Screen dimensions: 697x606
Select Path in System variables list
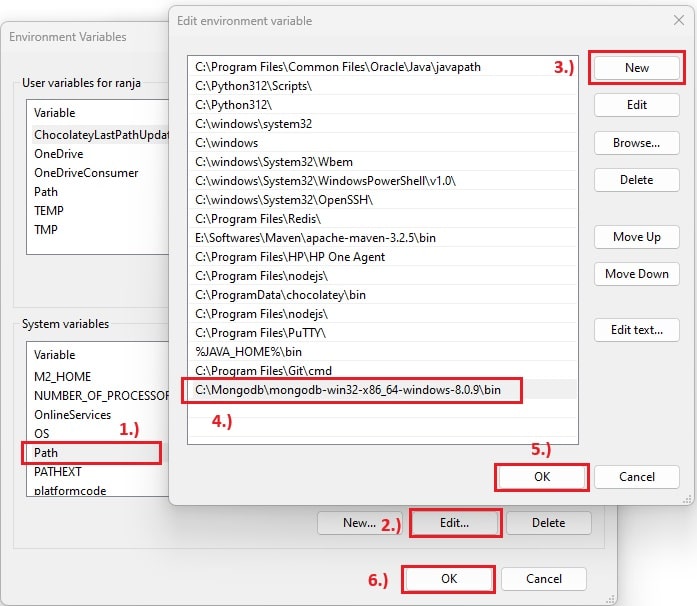98,453
